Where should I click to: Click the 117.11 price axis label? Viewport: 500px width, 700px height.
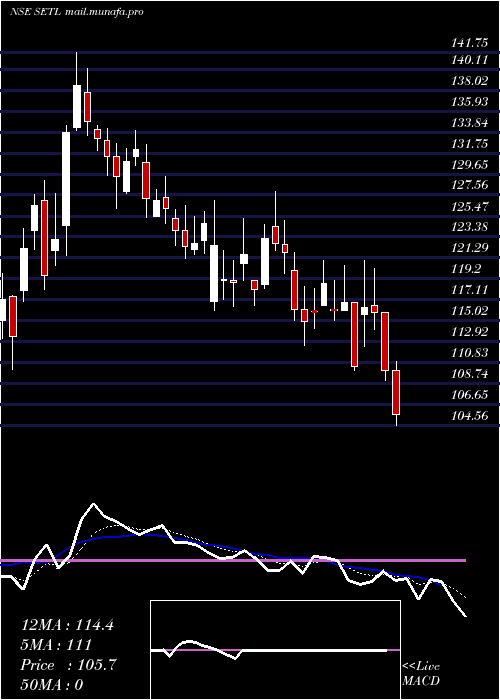(470, 290)
